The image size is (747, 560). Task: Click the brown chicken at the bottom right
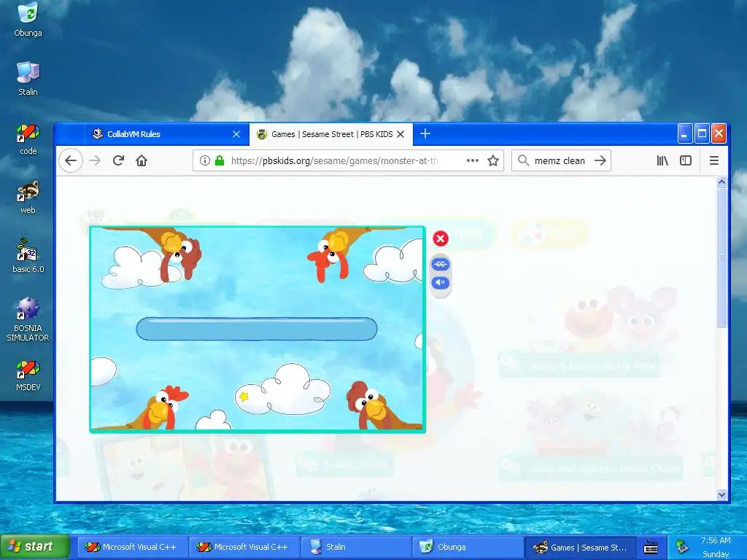point(376,405)
